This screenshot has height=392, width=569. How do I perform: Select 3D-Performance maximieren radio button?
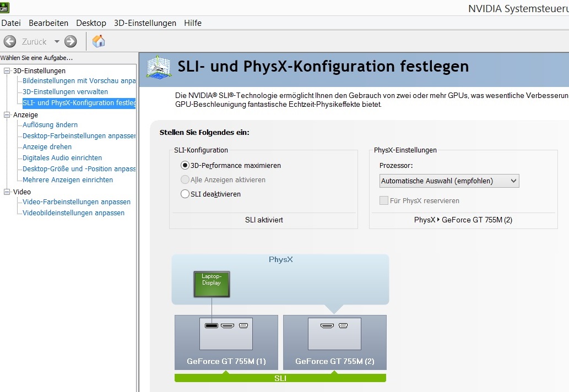(x=185, y=165)
